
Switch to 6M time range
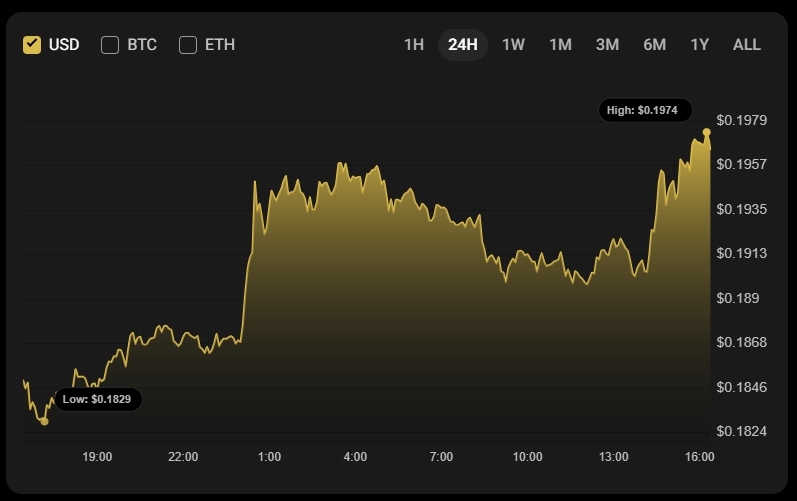655,45
